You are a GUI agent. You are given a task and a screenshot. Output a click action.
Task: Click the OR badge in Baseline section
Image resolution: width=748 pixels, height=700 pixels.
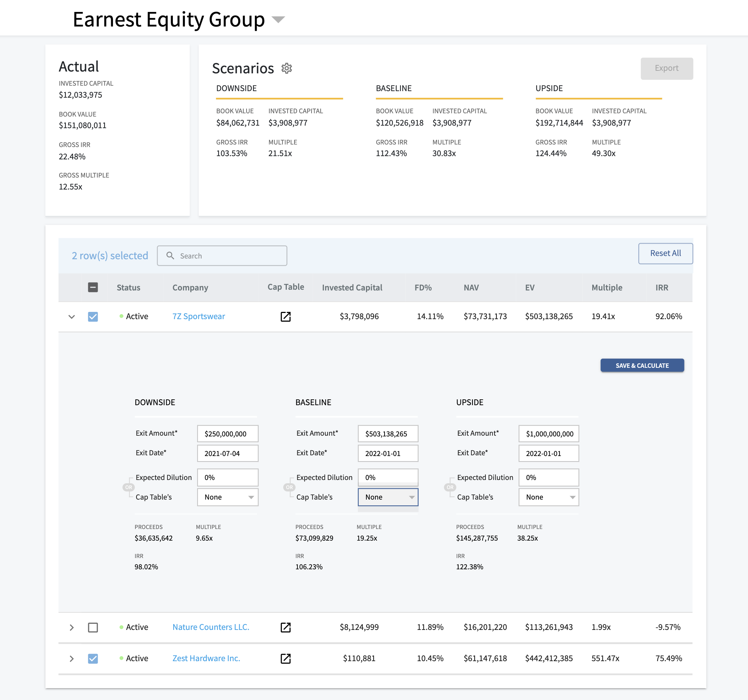[289, 488]
